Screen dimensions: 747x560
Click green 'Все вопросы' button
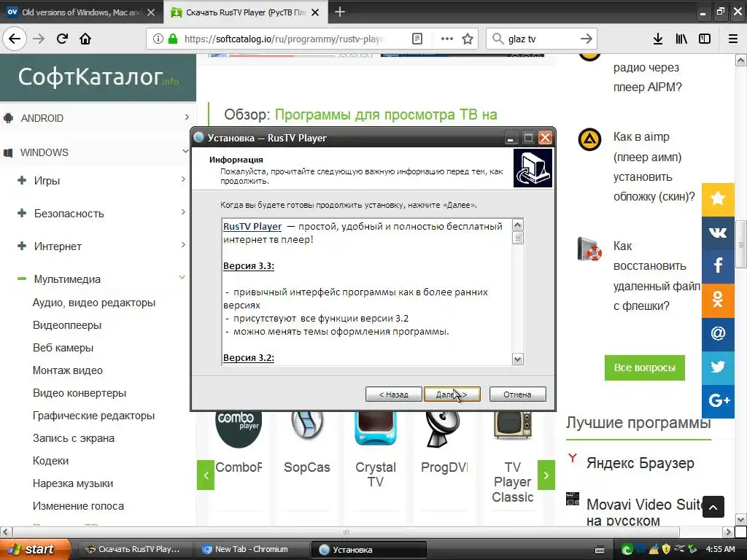(645, 367)
